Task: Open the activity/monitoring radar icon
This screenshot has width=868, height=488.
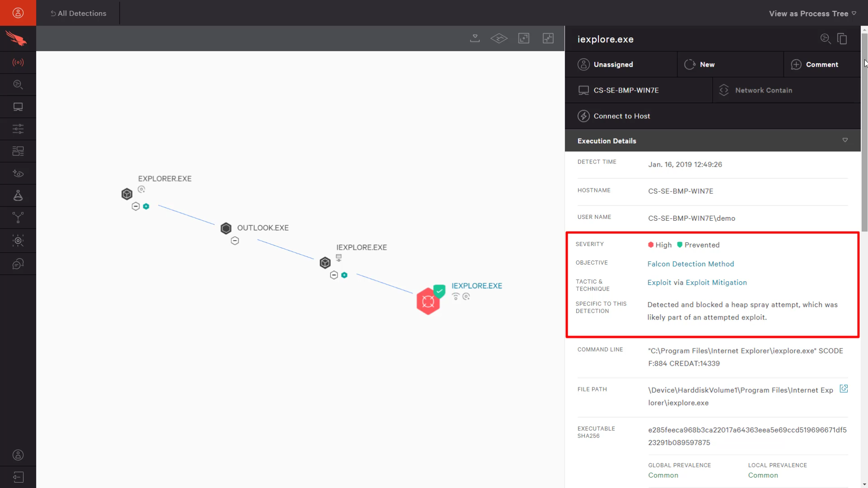Action: click(x=18, y=61)
